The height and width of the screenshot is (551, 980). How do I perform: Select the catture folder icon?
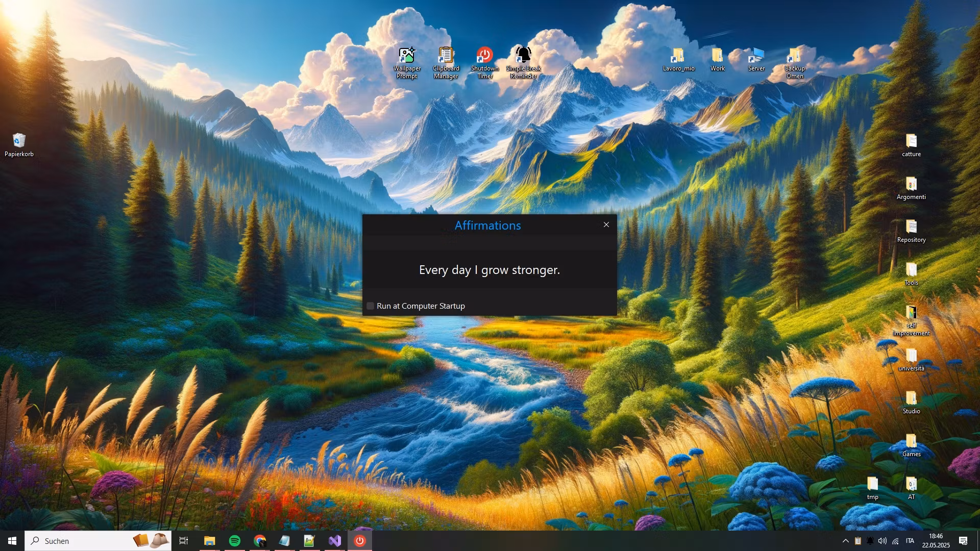pyautogui.click(x=911, y=145)
